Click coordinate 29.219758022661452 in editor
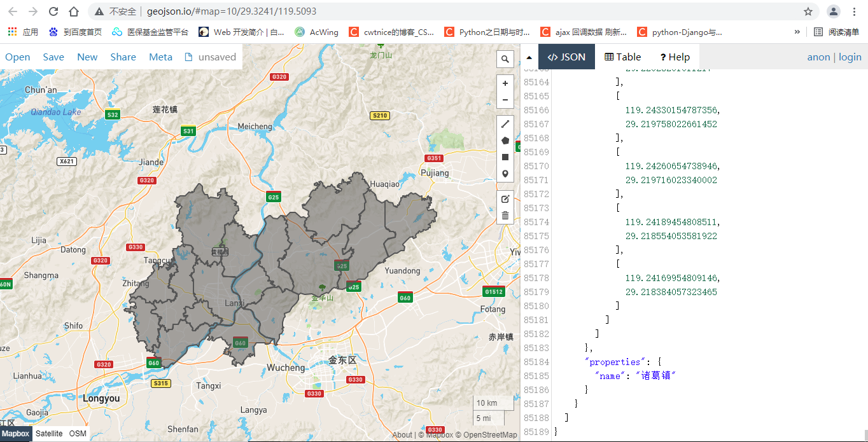Image resolution: width=868 pixels, height=442 pixels. pyautogui.click(x=671, y=124)
